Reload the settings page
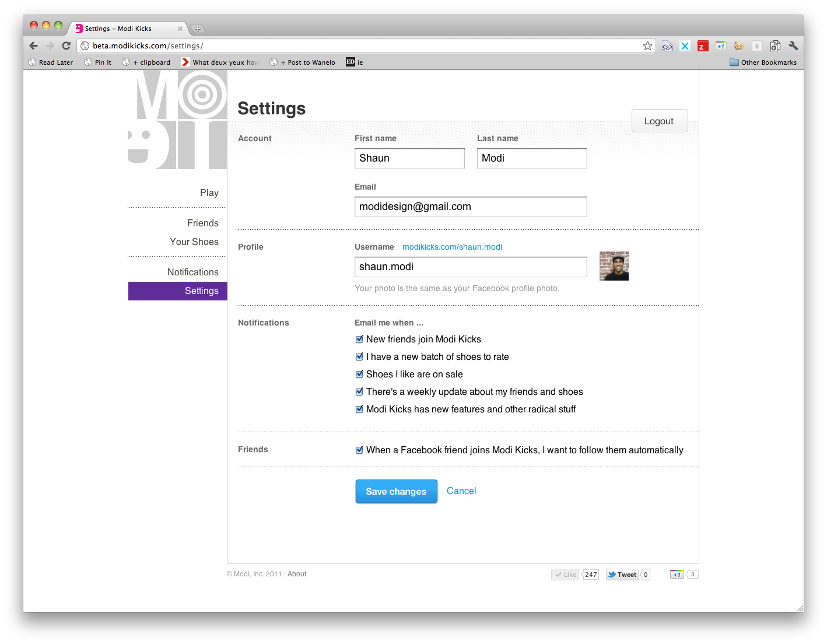The width and height of the screenshot is (827, 644). click(x=66, y=45)
